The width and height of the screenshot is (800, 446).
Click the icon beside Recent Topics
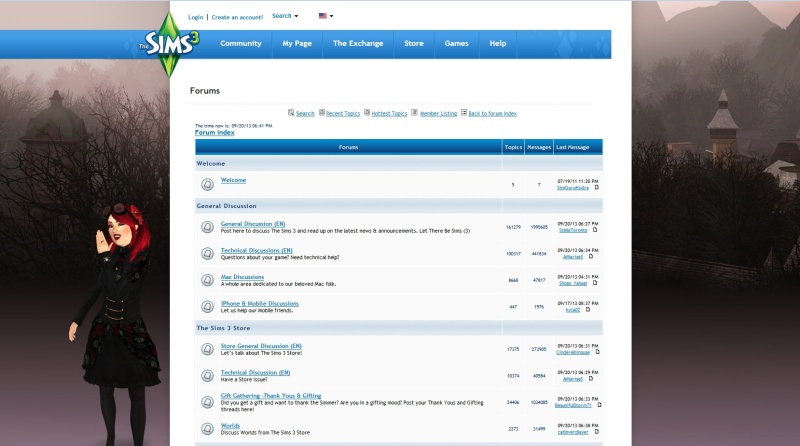tap(322, 112)
